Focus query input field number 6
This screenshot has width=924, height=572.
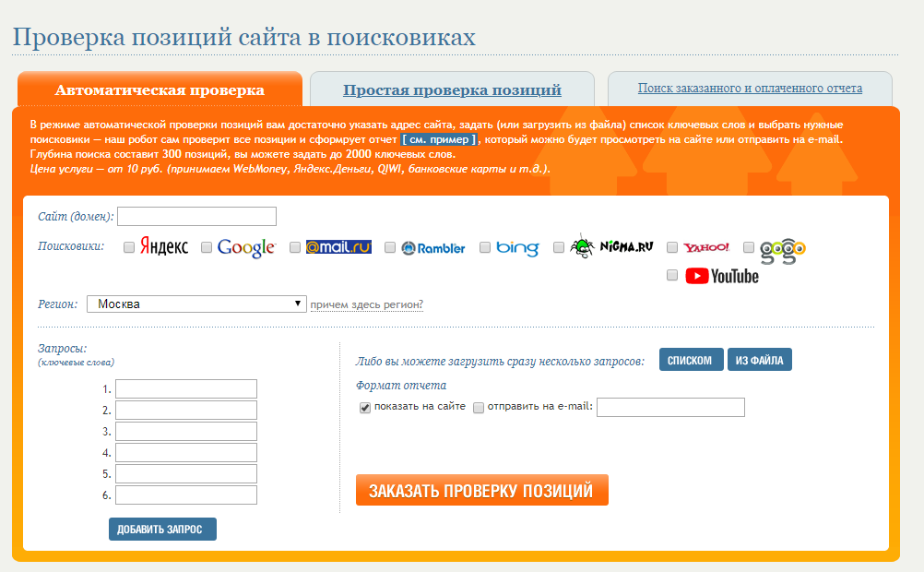(x=186, y=495)
